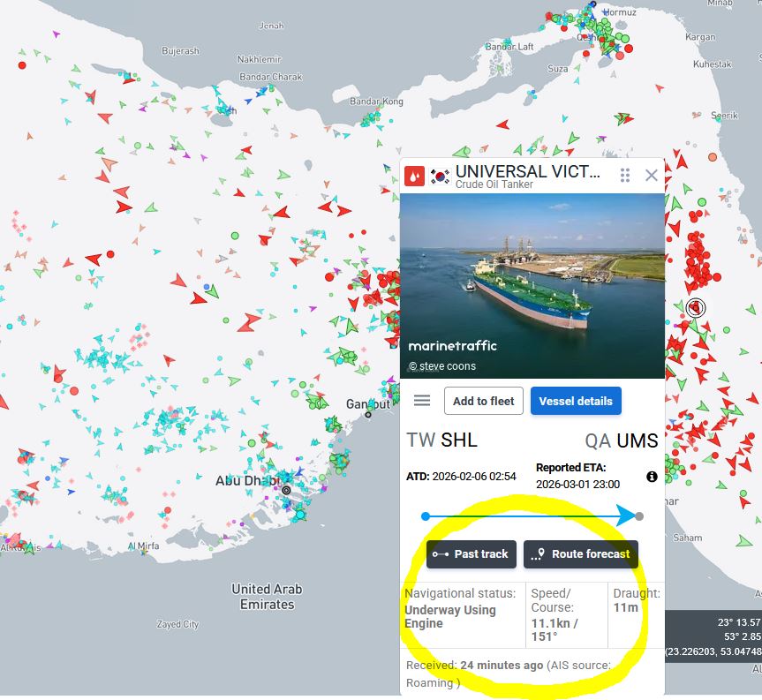Click the Underway Using Engine status text

pyautogui.click(x=450, y=616)
